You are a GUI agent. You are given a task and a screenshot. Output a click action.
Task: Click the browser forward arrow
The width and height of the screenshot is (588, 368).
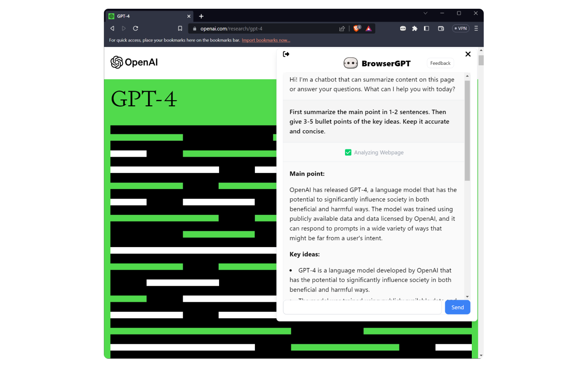[x=124, y=29]
